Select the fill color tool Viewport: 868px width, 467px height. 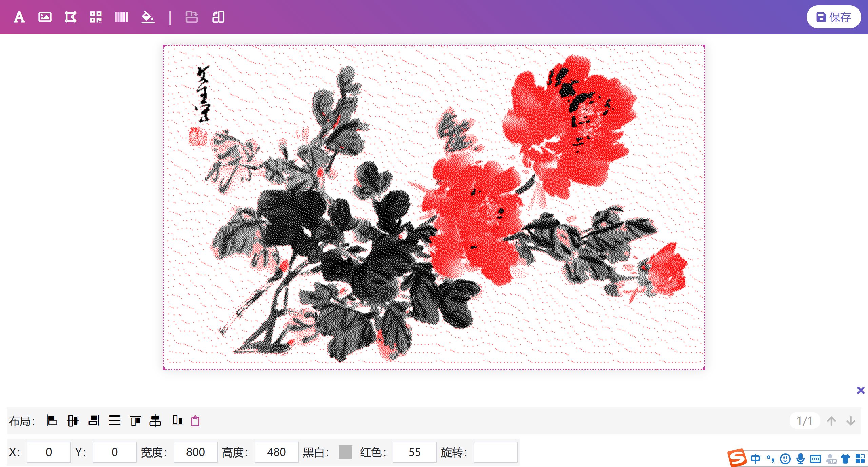point(148,17)
